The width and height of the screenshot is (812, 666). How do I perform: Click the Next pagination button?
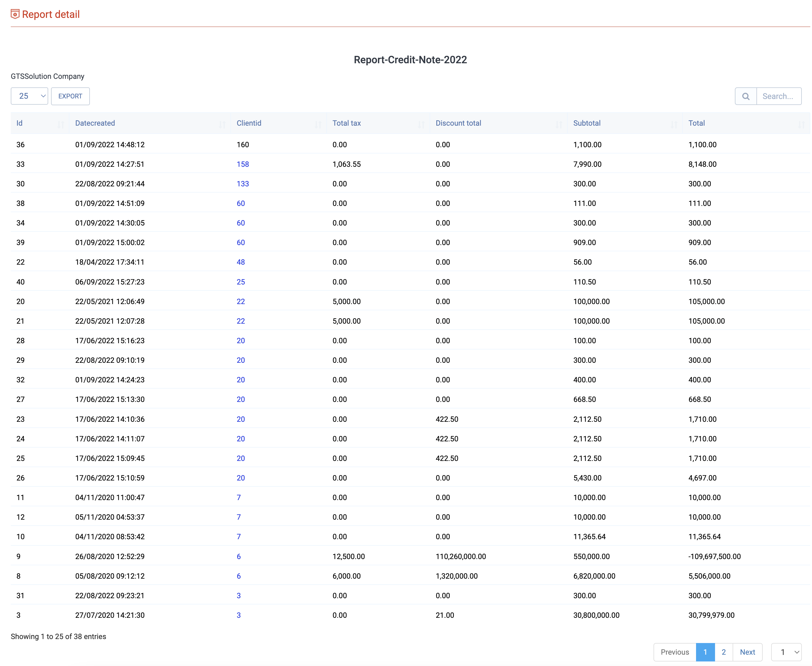point(747,652)
